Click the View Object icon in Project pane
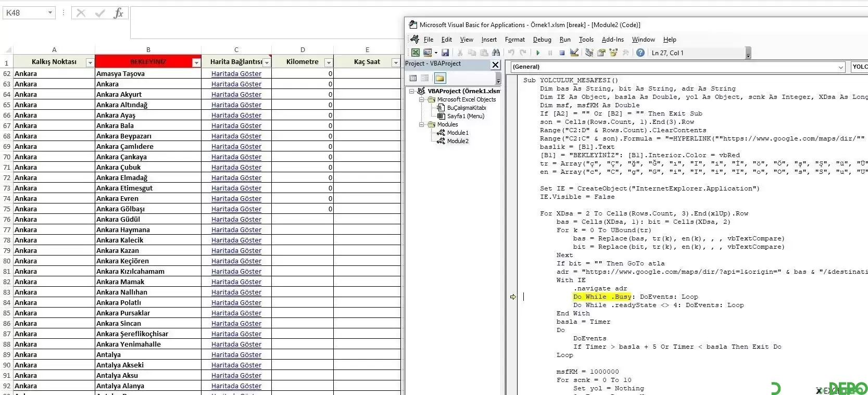868x395 pixels. coord(425,78)
